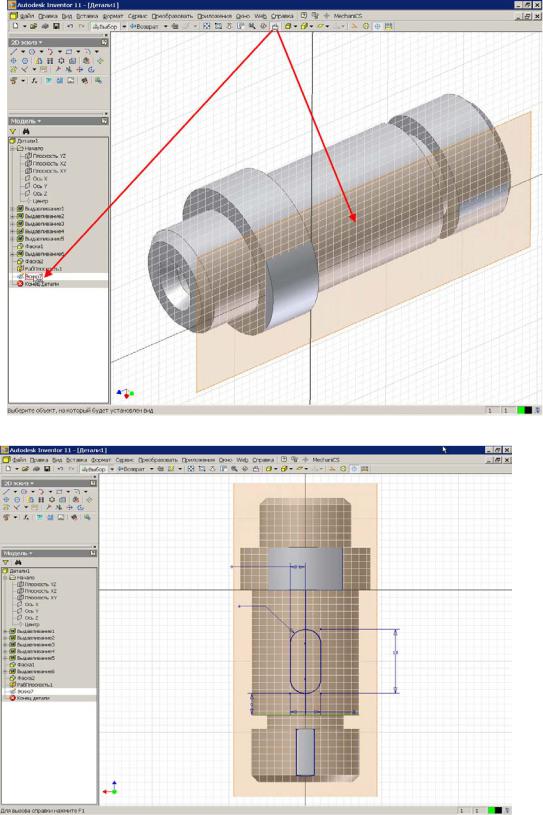Click slot-shaped sketch profile in lower window

[306, 661]
